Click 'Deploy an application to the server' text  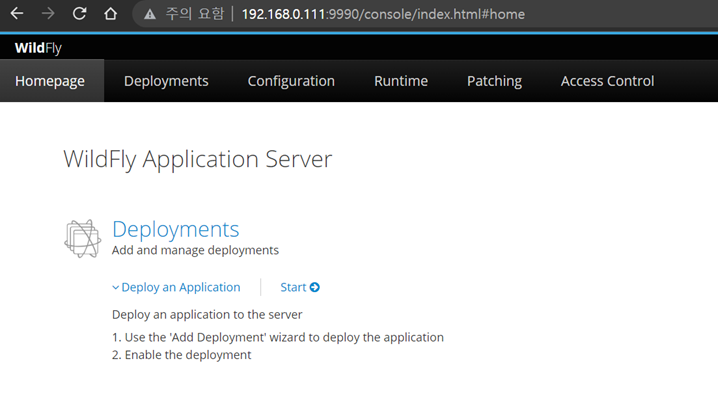pos(207,315)
